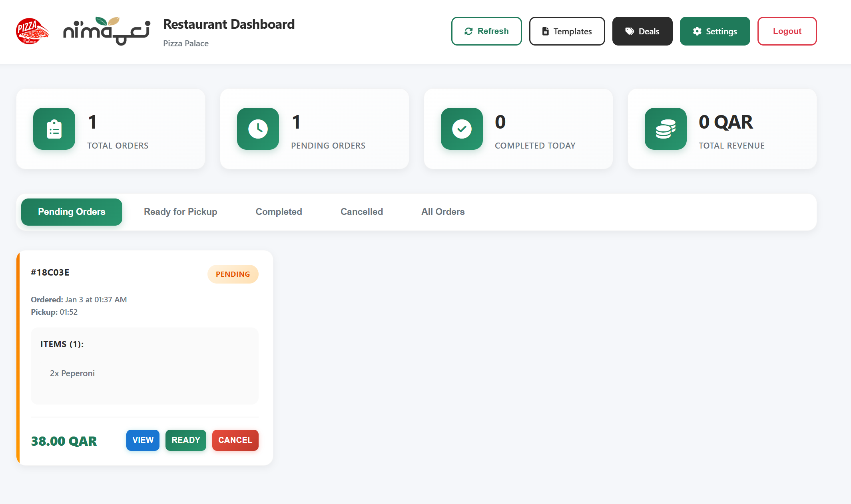Show the All Orders tab
The width and height of the screenshot is (851, 504).
[x=443, y=212]
